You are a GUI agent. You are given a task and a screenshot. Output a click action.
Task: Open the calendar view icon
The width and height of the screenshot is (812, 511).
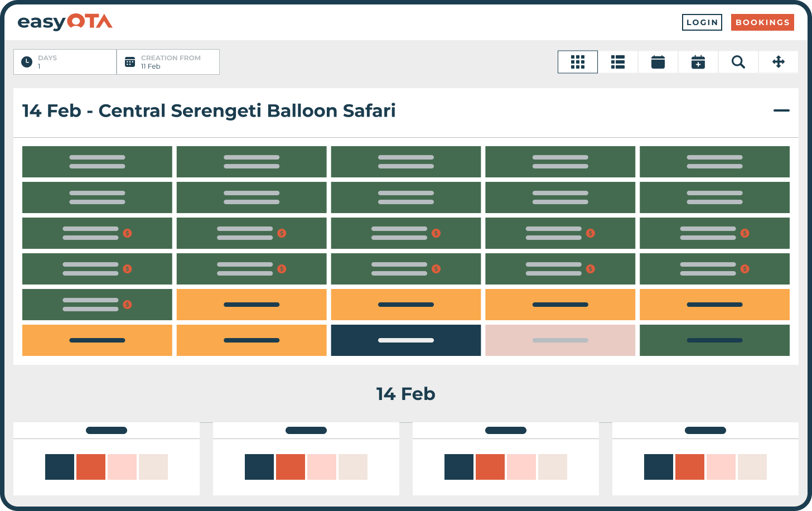click(x=658, y=62)
